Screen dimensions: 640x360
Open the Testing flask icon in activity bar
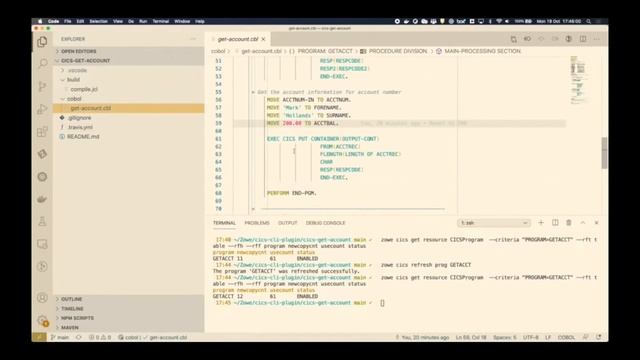tap(42, 222)
